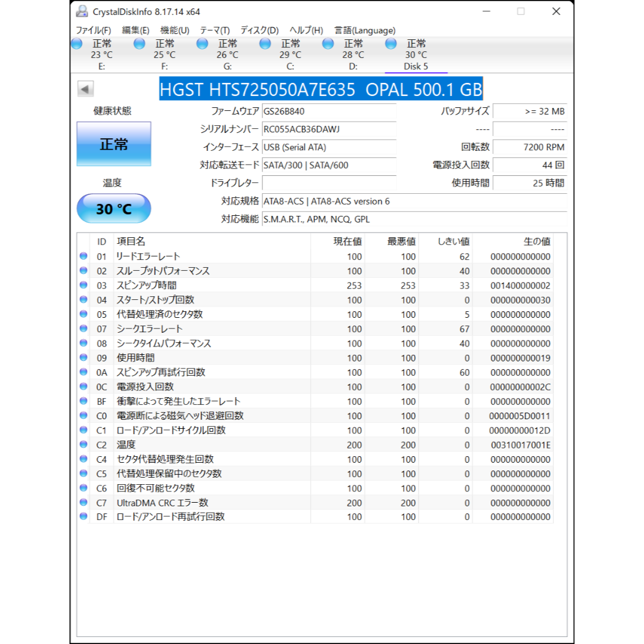This screenshot has height=644, width=644.
Task: Click the blue 正常 health status button
Action: coord(114,144)
